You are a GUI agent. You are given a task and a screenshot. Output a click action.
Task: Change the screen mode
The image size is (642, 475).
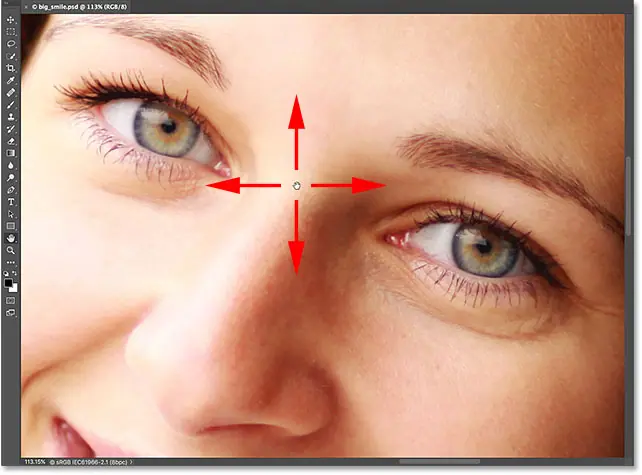tap(11, 313)
